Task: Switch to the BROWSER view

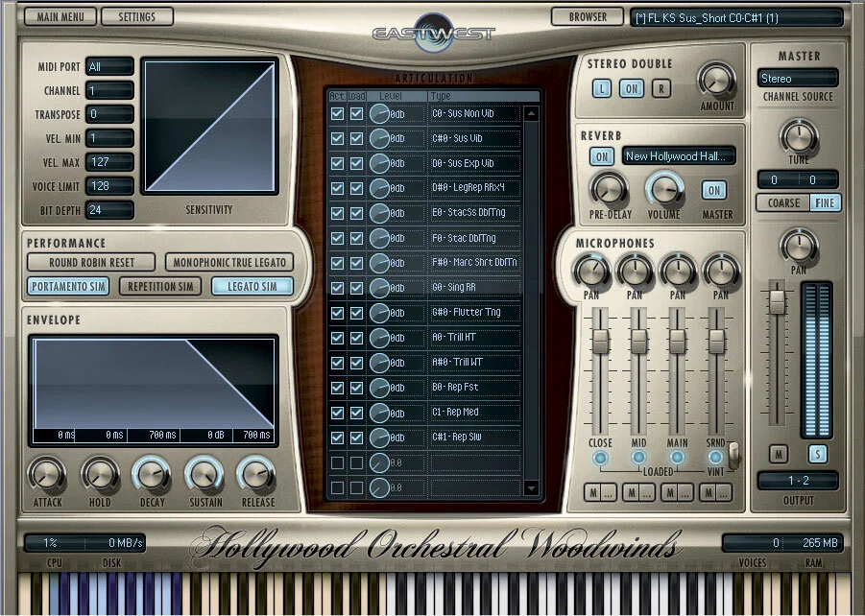Action: click(589, 15)
